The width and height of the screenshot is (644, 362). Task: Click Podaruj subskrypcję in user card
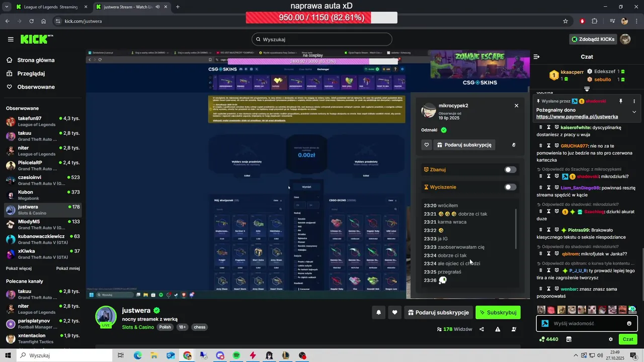click(x=464, y=145)
